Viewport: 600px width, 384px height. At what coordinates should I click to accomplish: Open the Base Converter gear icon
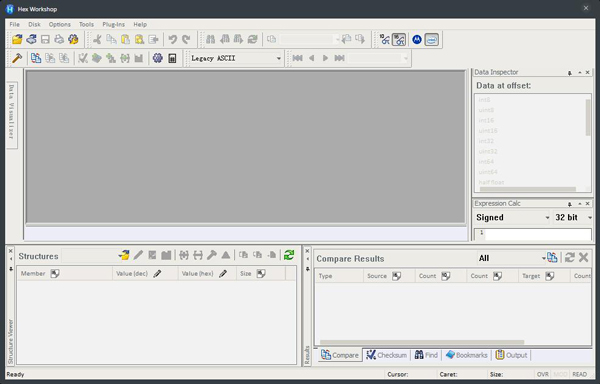point(158,58)
